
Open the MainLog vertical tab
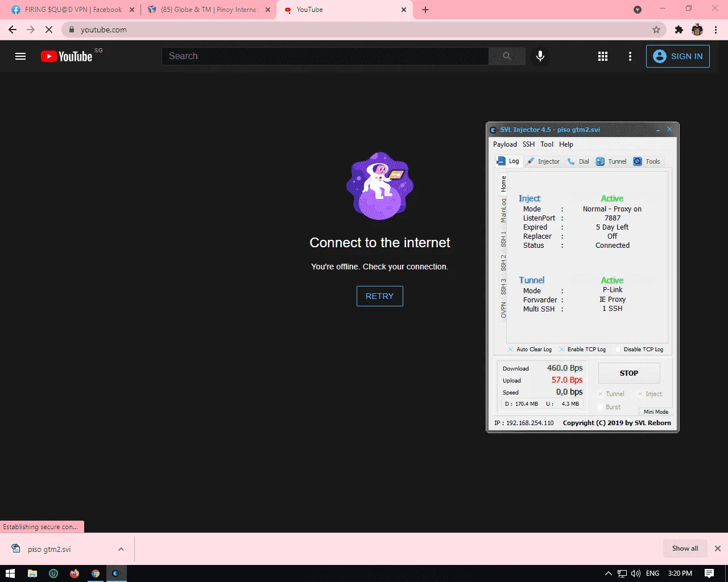pos(503,210)
